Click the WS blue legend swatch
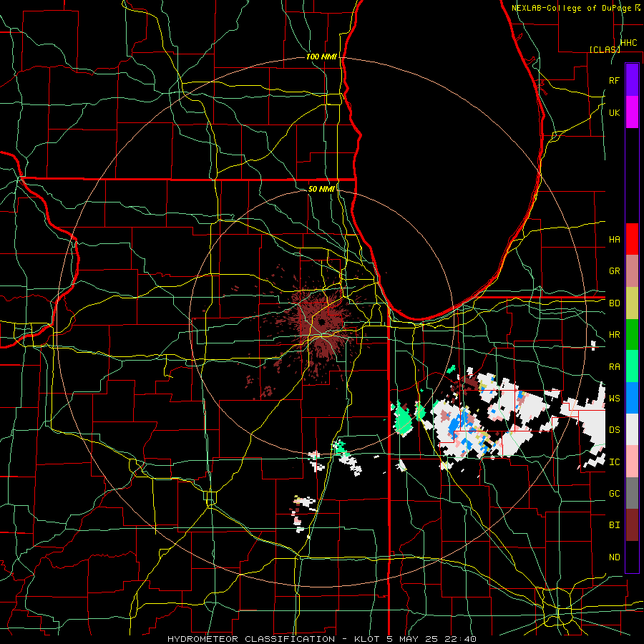644x644 pixels. click(632, 398)
